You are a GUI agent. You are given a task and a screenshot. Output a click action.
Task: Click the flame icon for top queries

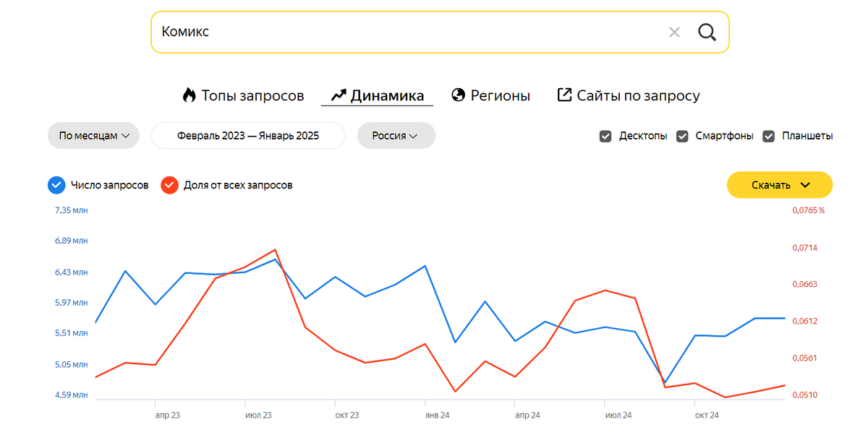(x=190, y=95)
